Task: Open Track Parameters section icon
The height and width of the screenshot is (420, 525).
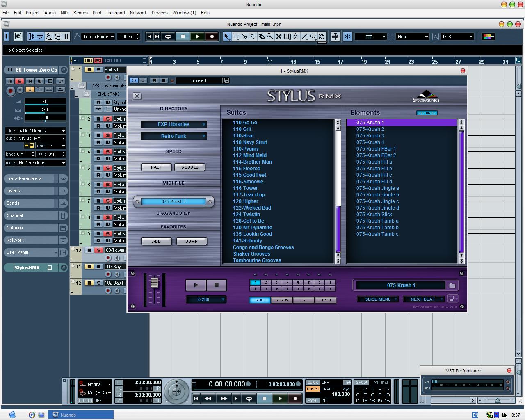Action: (63, 178)
